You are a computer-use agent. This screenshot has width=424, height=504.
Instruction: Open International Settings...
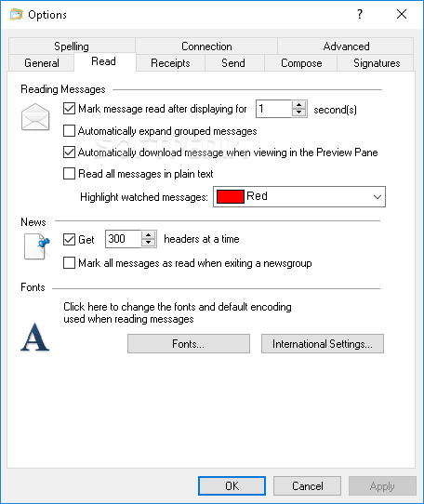(323, 344)
